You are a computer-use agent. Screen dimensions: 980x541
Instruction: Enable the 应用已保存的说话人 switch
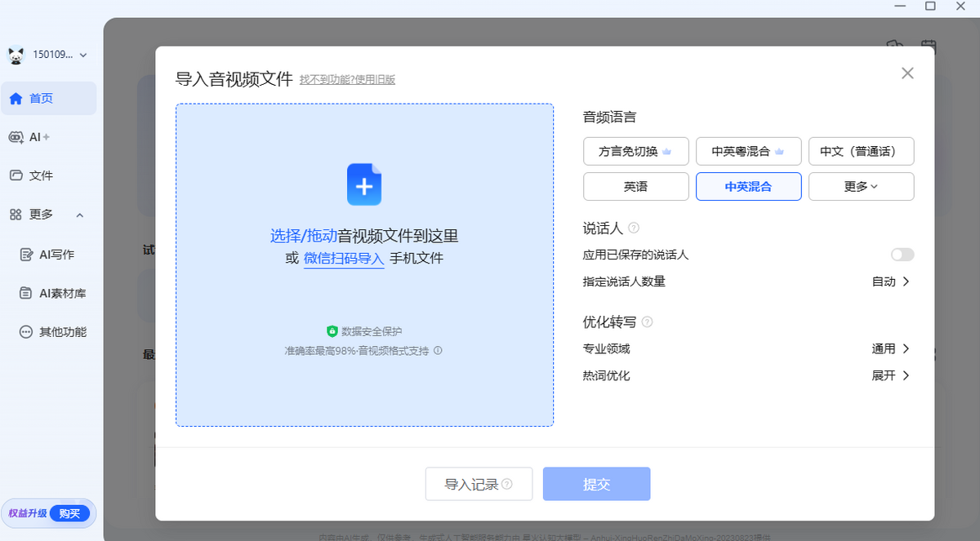pyautogui.click(x=902, y=255)
